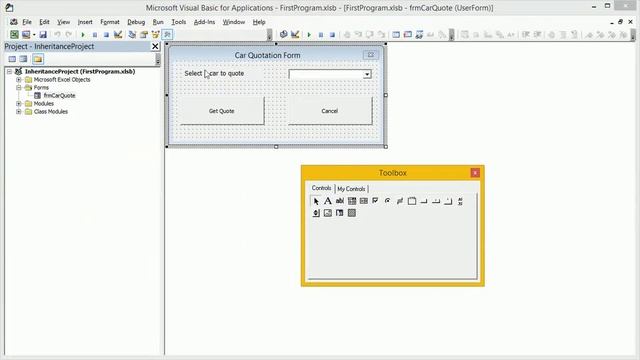Open Locals Window icon in Debug toolbar
This screenshot has width=640, height=360.
click(396, 35)
